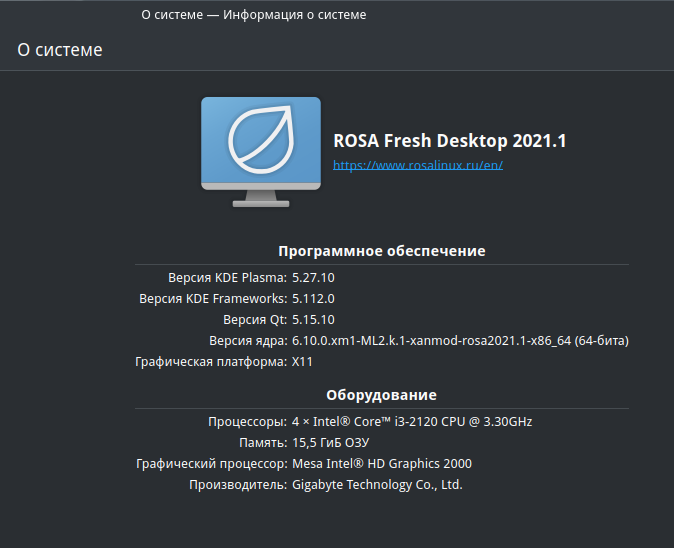Select the Gigabyte Technology manufacturer value

tap(377, 484)
